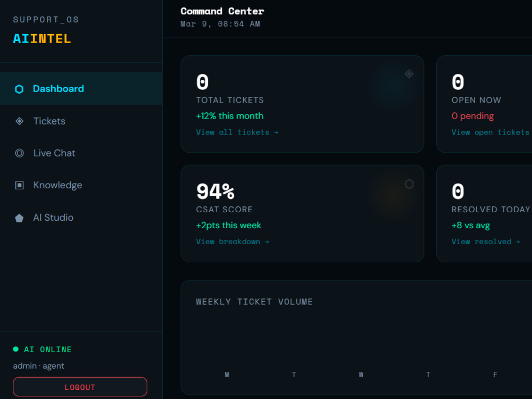Click the AI Studio pentagon icon

[19, 218]
